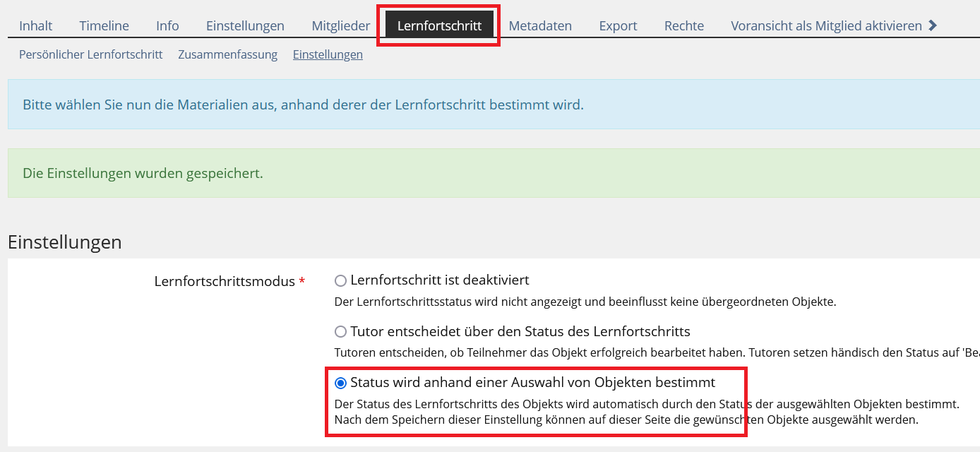Open the Einstellungen main tab
Viewport: 980px width, 452px height.
coord(245,26)
